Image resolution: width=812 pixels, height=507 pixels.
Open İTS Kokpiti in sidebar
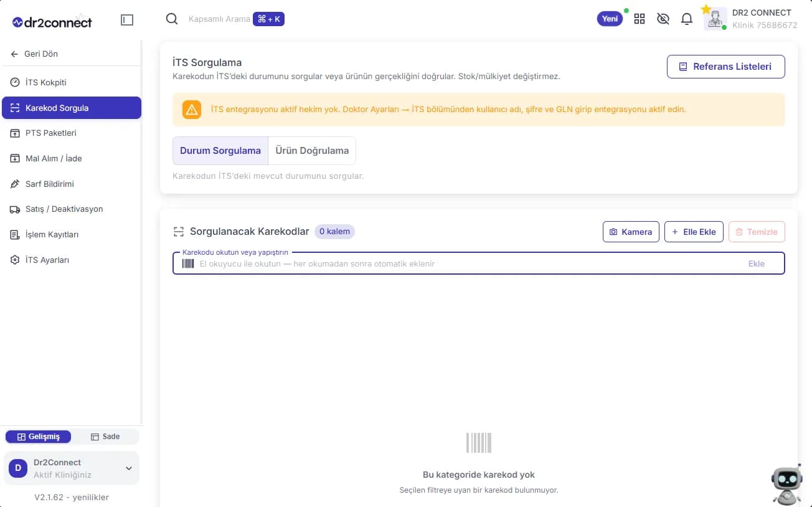[72, 82]
